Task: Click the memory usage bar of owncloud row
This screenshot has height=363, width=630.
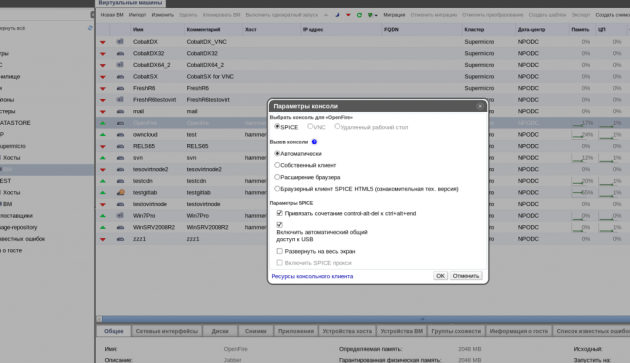Action: tap(583, 135)
